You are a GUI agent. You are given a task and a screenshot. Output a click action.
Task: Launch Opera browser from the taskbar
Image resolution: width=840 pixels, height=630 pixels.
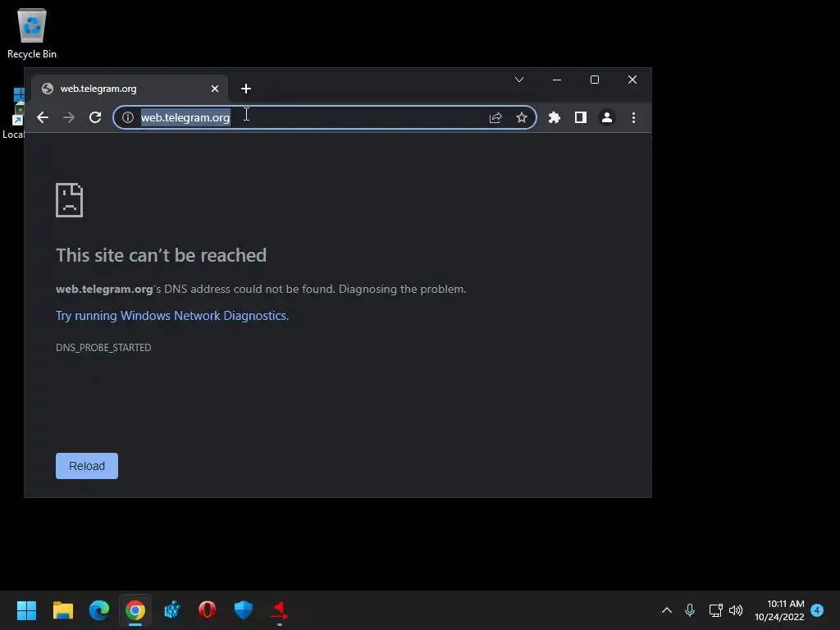(x=208, y=609)
